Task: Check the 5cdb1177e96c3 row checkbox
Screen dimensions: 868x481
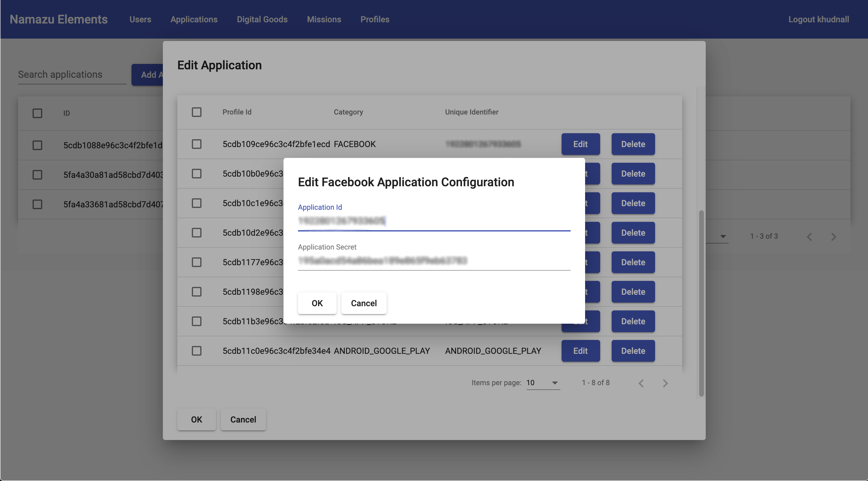Action: (196, 262)
